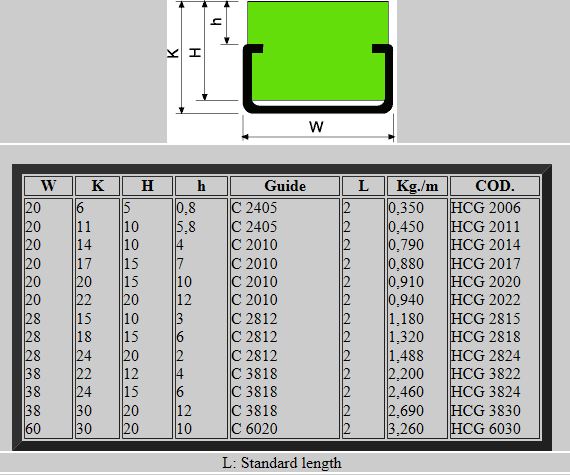Click the H dimension label in diagram
Screen dimensions: 570x475
[196, 53]
